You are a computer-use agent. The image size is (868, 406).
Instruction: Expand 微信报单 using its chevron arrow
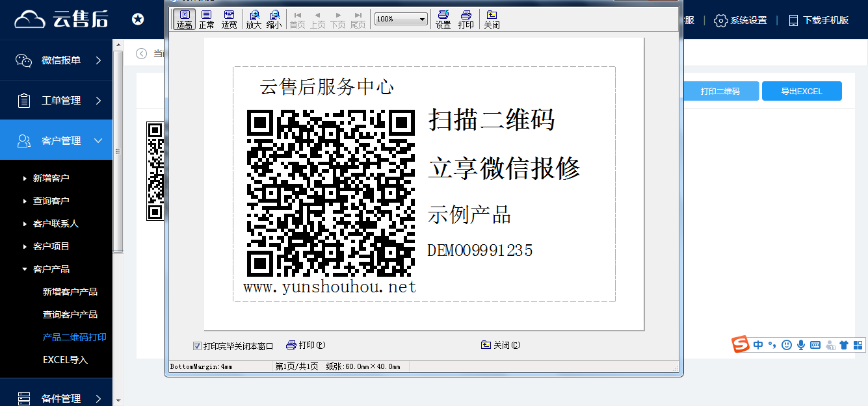99,60
